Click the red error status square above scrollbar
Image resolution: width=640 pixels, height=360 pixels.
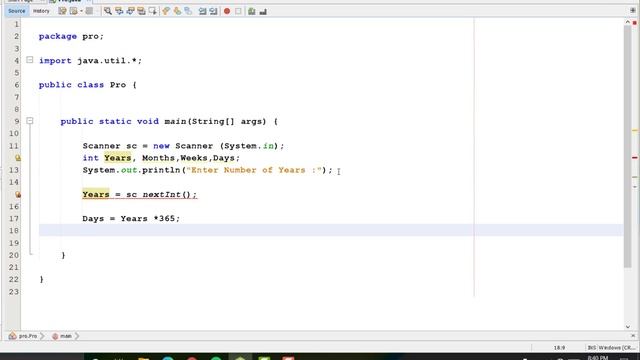(x=635, y=23)
